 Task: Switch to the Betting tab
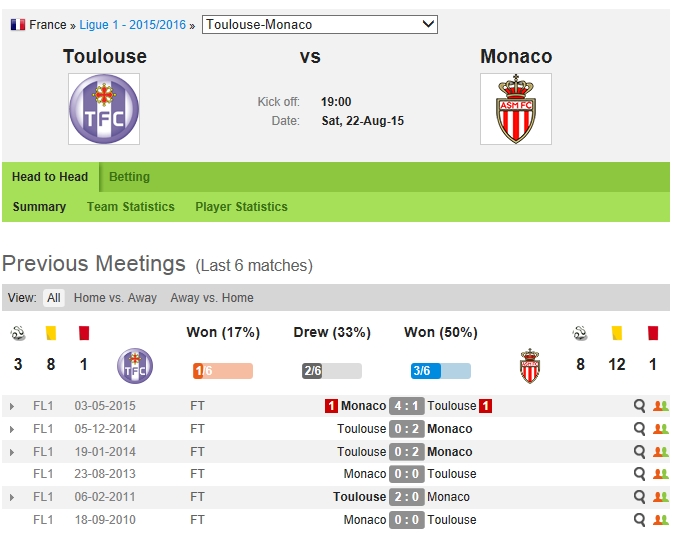pos(129,177)
